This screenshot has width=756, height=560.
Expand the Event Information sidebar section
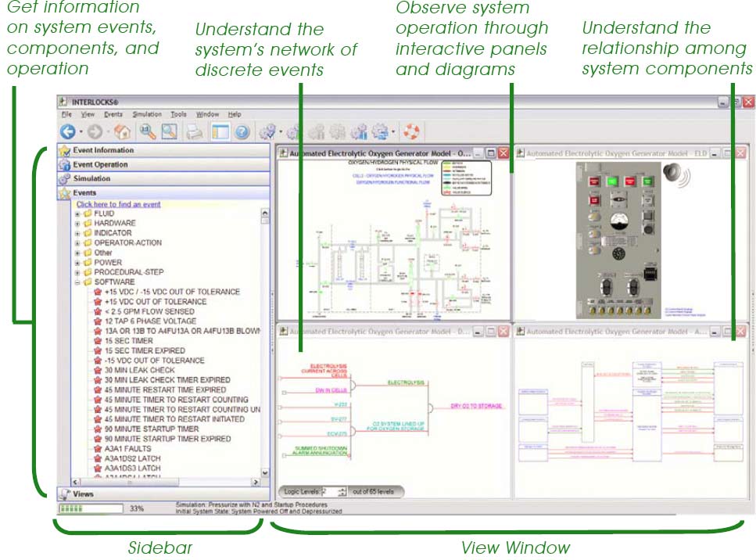[x=163, y=150]
